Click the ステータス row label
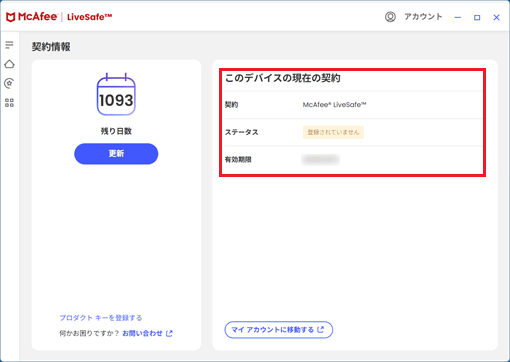The image size is (510, 362). click(x=242, y=132)
